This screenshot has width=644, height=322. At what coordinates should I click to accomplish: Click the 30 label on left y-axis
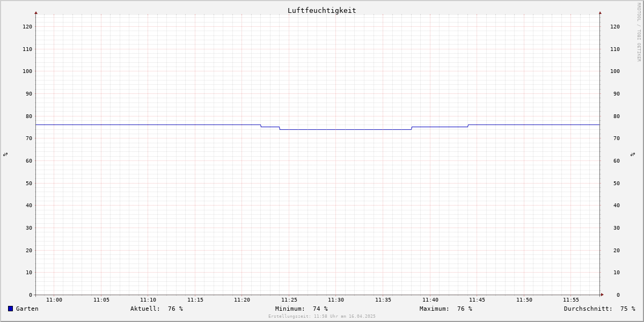point(29,228)
